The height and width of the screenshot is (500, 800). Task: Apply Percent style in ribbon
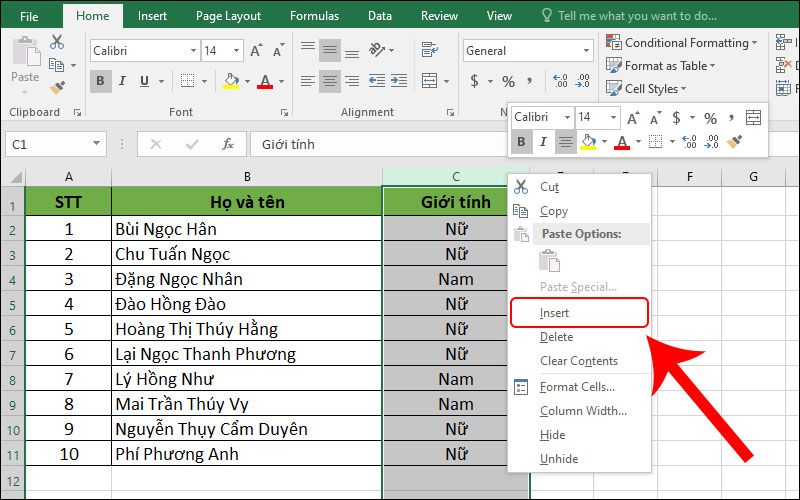point(508,81)
